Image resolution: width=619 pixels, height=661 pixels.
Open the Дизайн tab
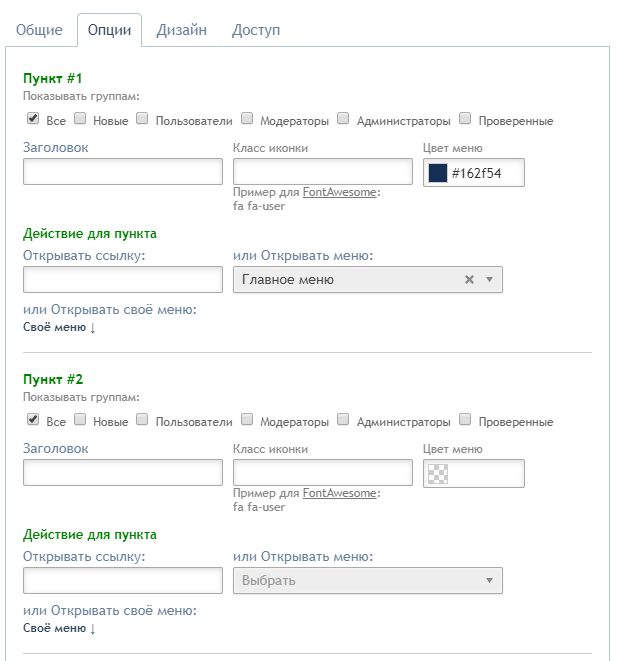[x=182, y=30]
